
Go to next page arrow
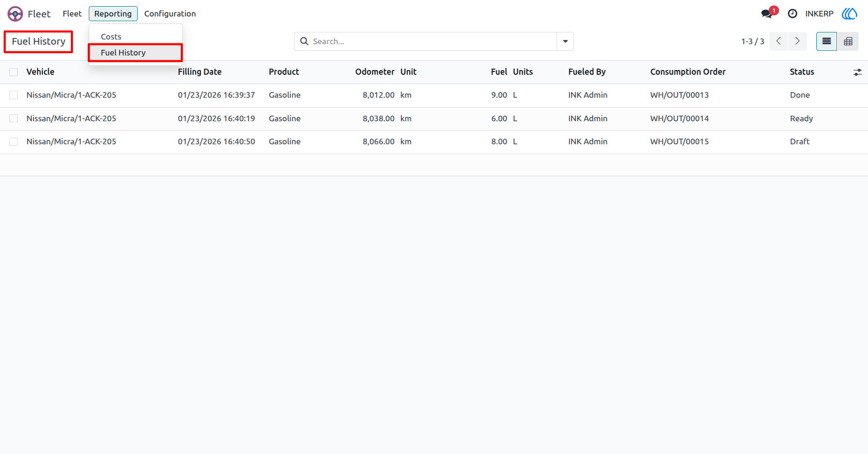[798, 41]
